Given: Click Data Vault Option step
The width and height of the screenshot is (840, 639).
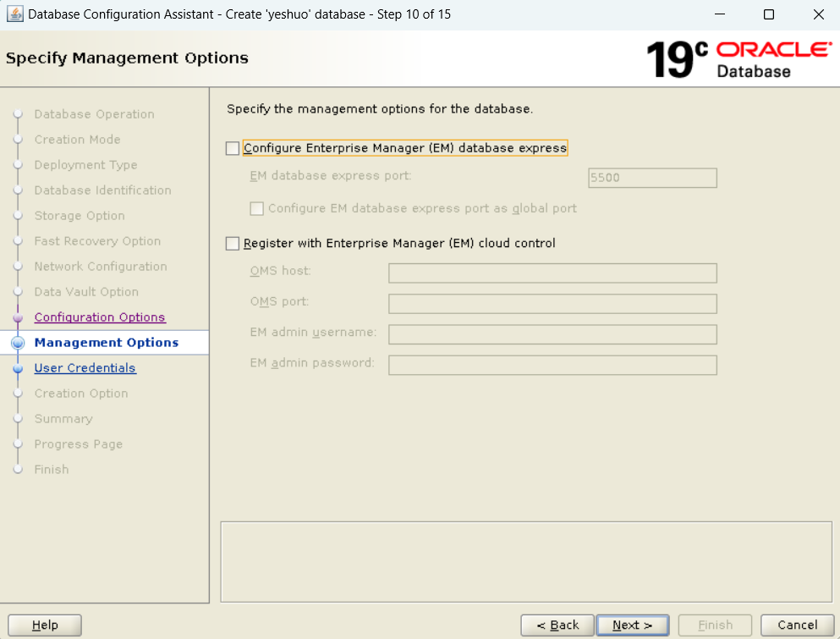Looking at the screenshot, I should tap(86, 292).
